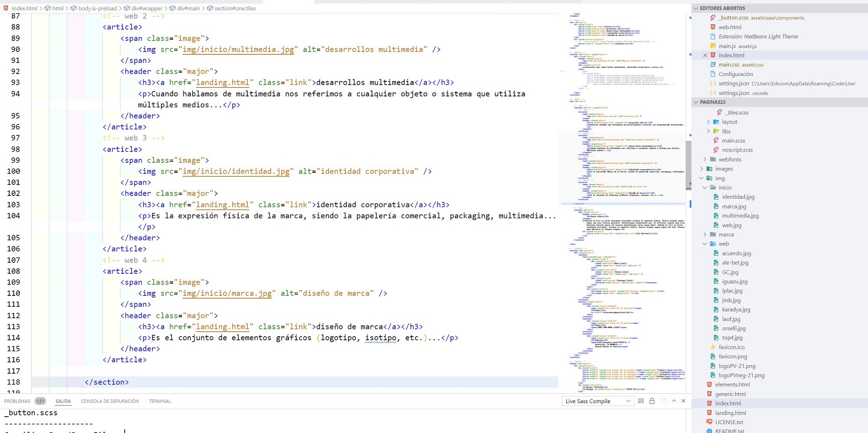Select the JavaScript icon beside main.js
The image size is (868, 433).
point(712,46)
